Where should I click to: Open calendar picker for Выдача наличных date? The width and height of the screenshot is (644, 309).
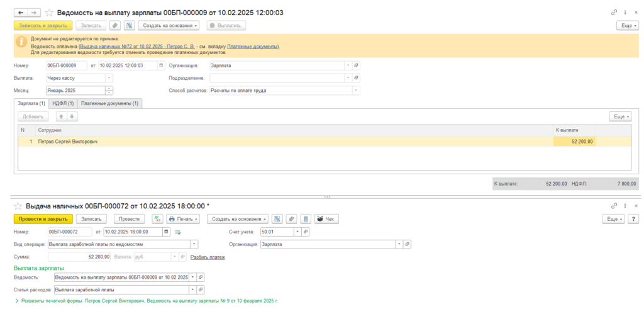(x=166, y=232)
